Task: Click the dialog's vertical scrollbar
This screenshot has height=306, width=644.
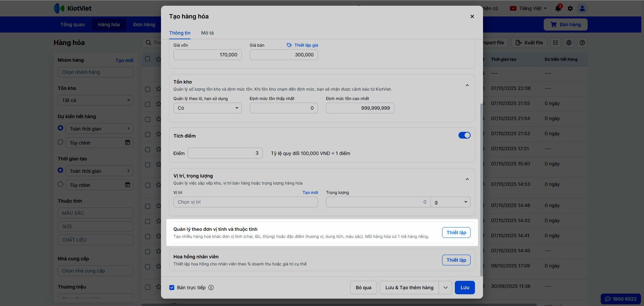Action: pyautogui.click(x=482, y=188)
